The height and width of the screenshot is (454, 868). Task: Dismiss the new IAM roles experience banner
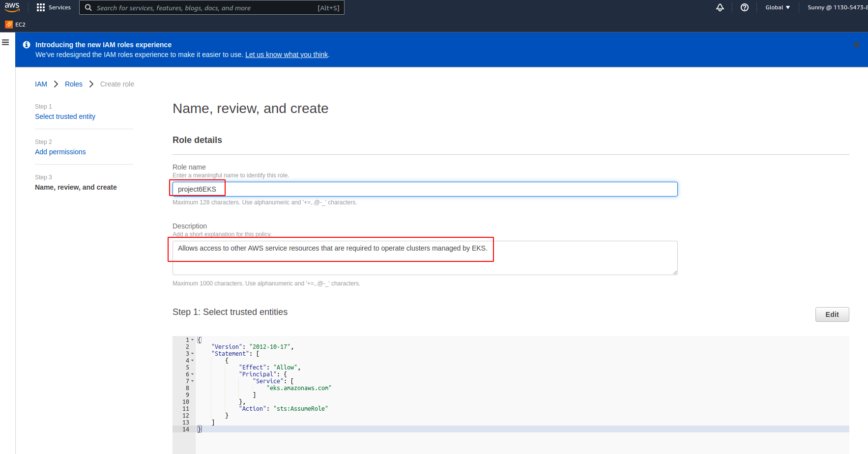[x=857, y=45]
